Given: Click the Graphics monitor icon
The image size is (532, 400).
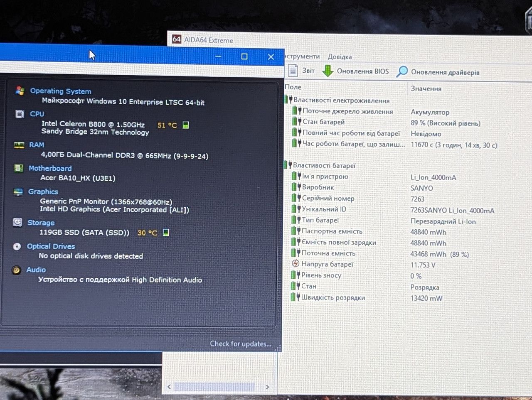Looking at the screenshot, I should click(18, 192).
